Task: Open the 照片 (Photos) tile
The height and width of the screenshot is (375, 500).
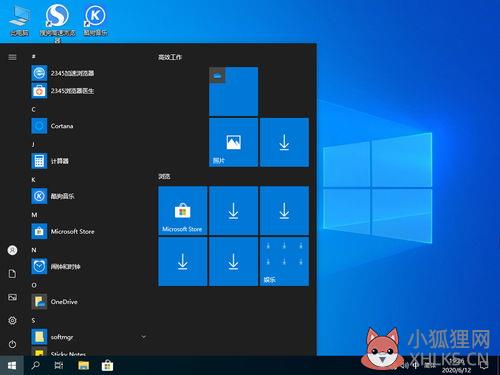Action: (x=233, y=142)
